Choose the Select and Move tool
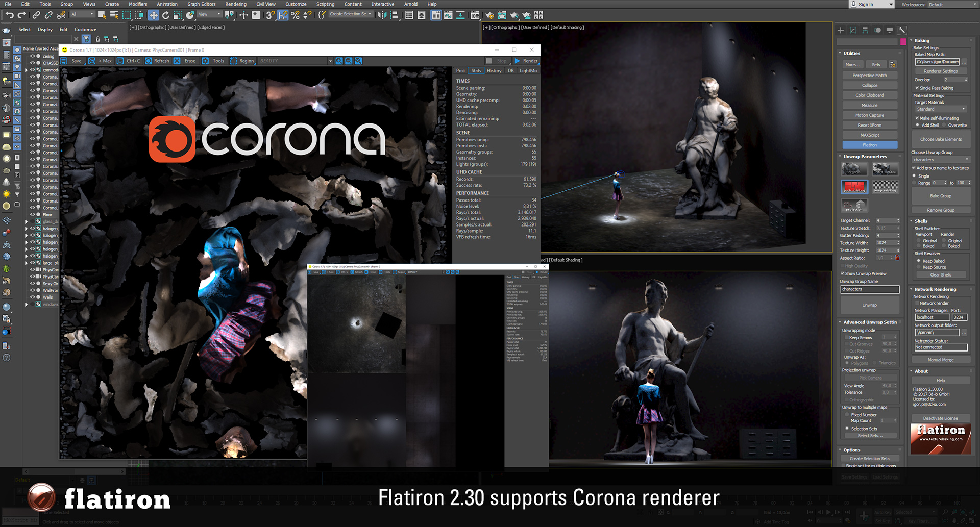 pyautogui.click(x=154, y=15)
